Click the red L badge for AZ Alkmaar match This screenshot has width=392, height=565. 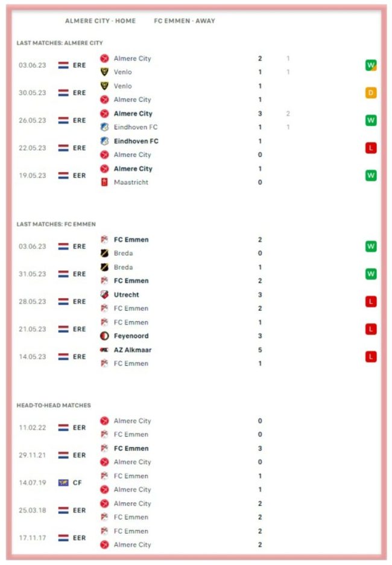coord(371,357)
